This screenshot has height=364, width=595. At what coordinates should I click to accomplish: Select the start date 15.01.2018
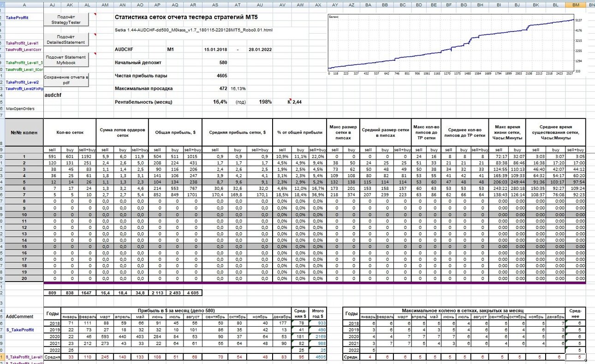click(x=215, y=49)
